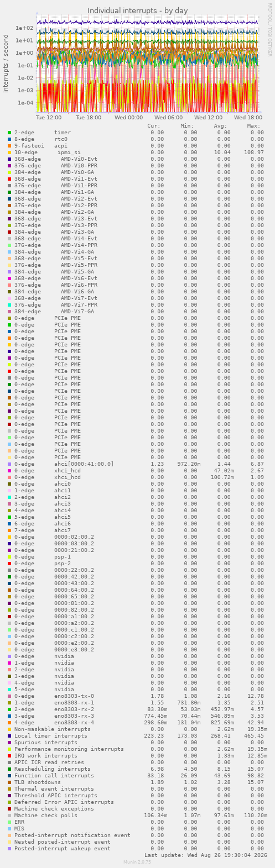Click the Local timer interrupts color swatch
Image resolution: width=275 pixels, height=868 pixels.
(x=9, y=736)
